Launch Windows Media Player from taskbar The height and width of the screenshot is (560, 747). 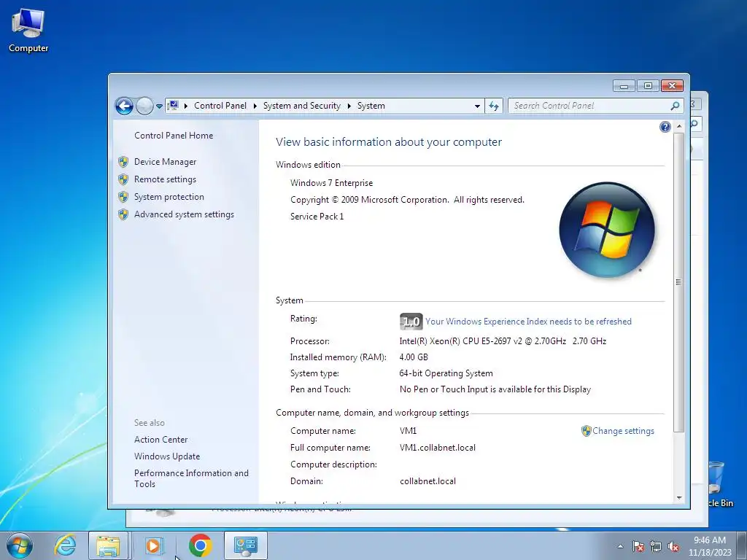pyautogui.click(x=154, y=545)
